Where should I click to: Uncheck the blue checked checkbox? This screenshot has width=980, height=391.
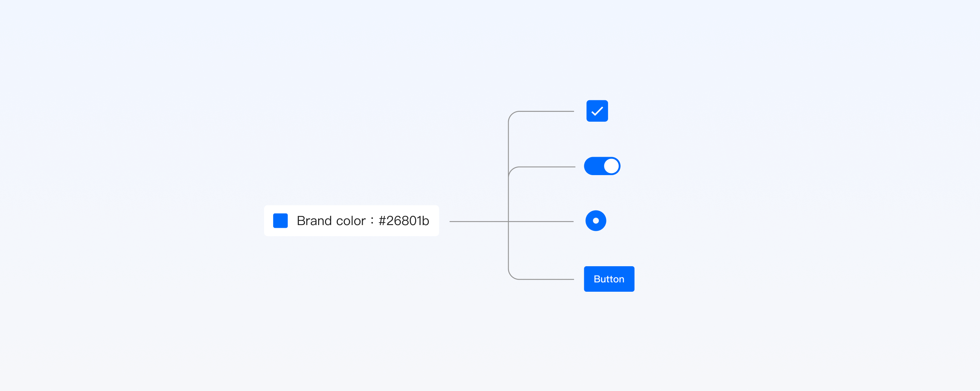(x=597, y=111)
